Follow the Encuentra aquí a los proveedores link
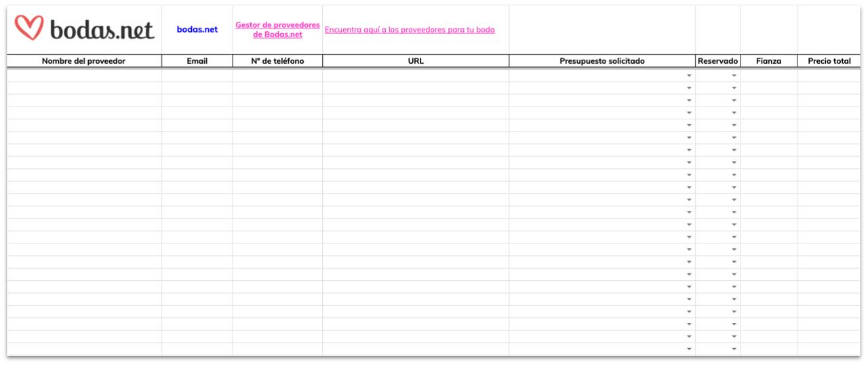Image resolution: width=868 pixels, height=369 pixels. click(410, 30)
